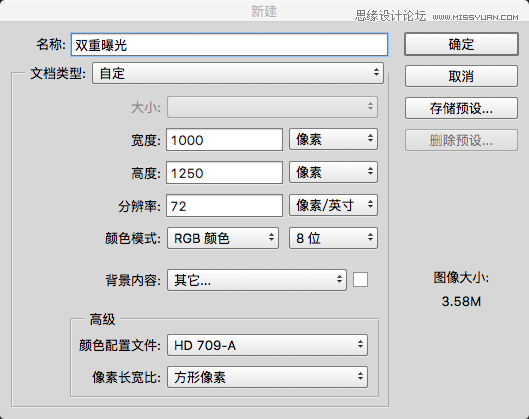Click the 确定 button
This screenshot has width=529, height=419.
461,44
